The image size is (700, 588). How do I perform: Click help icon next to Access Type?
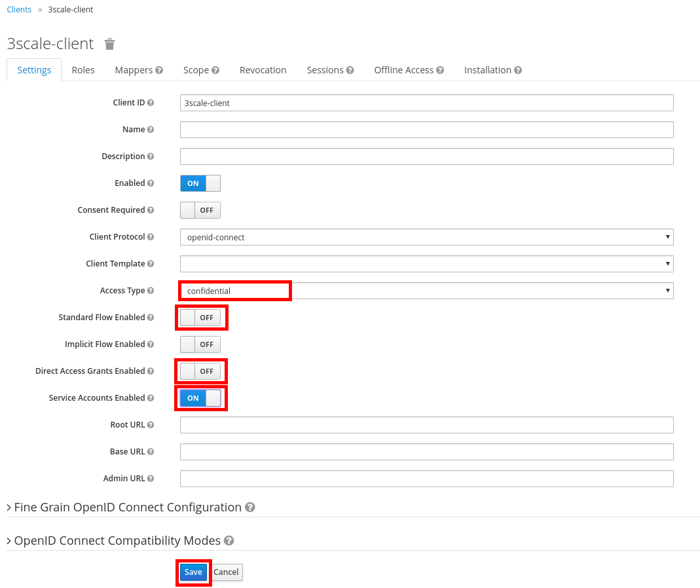(151, 291)
